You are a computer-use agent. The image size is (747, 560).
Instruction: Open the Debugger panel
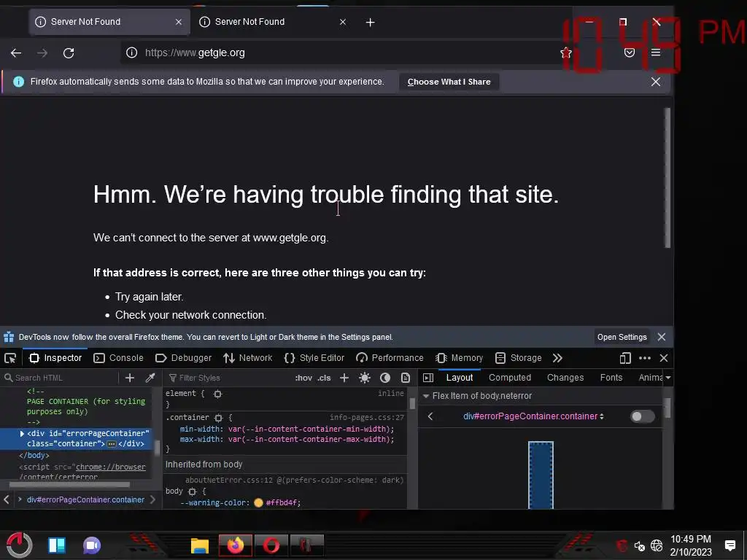click(x=183, y=358)
